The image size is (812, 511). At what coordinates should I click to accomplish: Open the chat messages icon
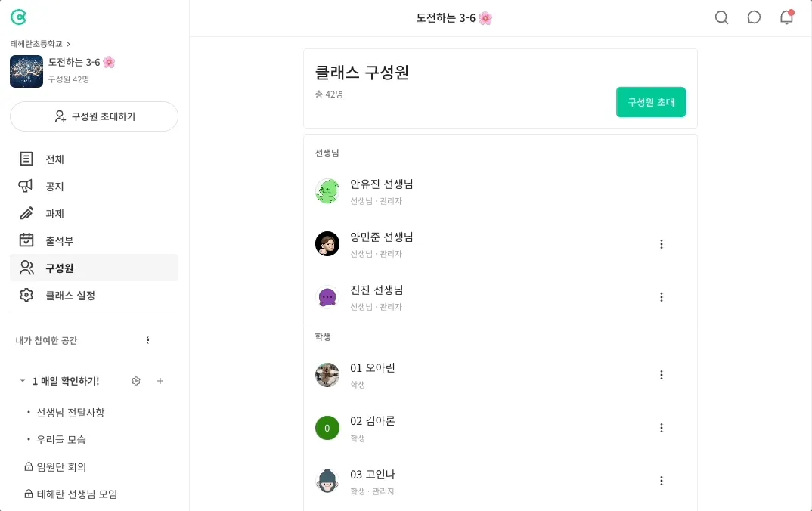point(754,17)
